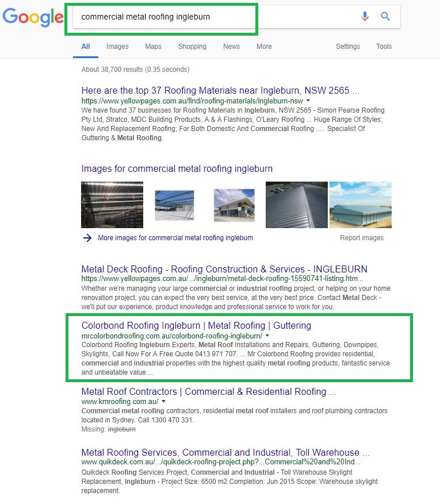Click the magnifying glass search icon
440x504 pixels.
pos(385,16)
